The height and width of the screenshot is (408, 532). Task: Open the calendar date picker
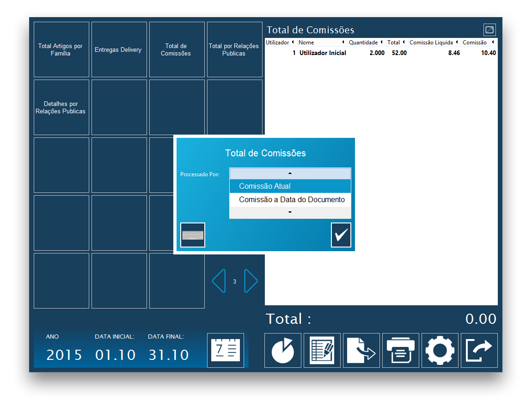tap(226, 351)
